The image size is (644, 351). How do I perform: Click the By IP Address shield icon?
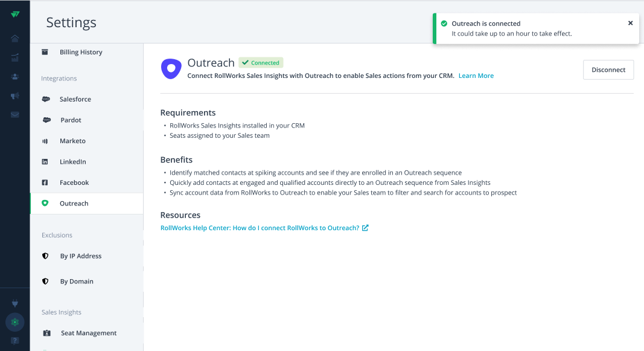(x=46, y=256)
